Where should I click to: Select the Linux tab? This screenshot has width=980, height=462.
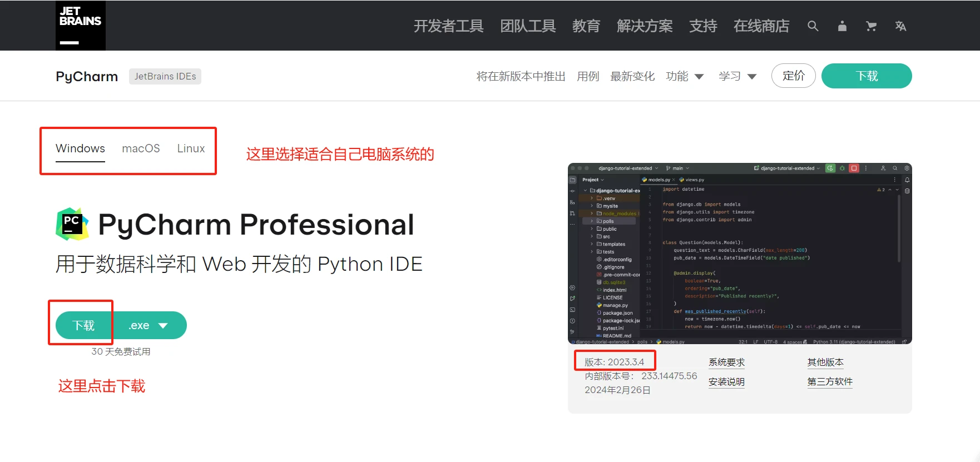tap(191, 148)
